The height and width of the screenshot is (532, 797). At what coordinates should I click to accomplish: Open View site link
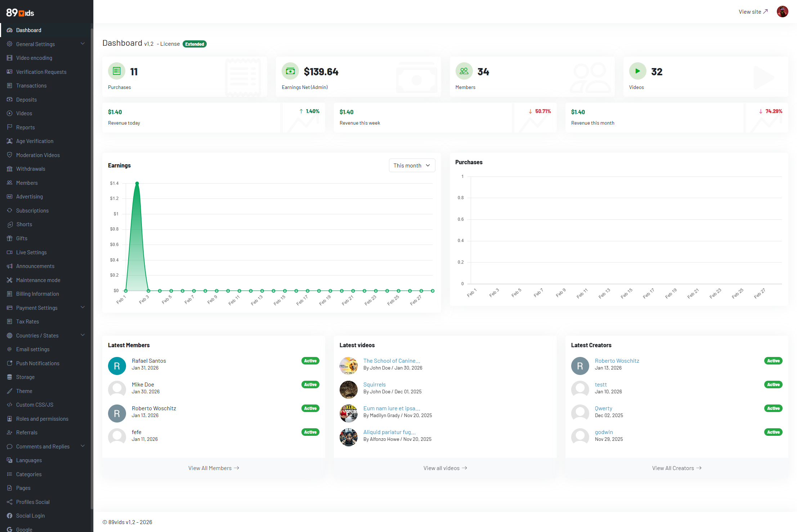coord(753,12)
